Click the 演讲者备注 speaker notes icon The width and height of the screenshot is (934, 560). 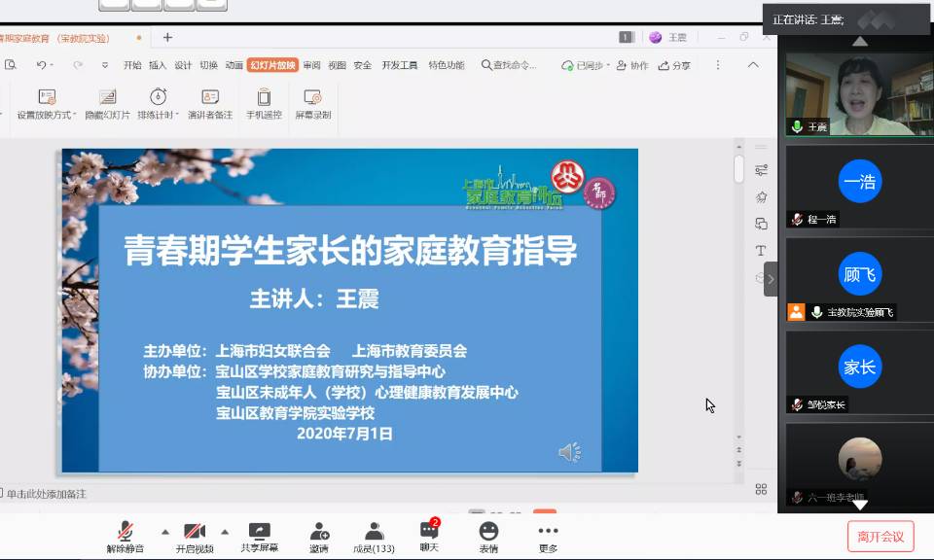click(210, 97)
